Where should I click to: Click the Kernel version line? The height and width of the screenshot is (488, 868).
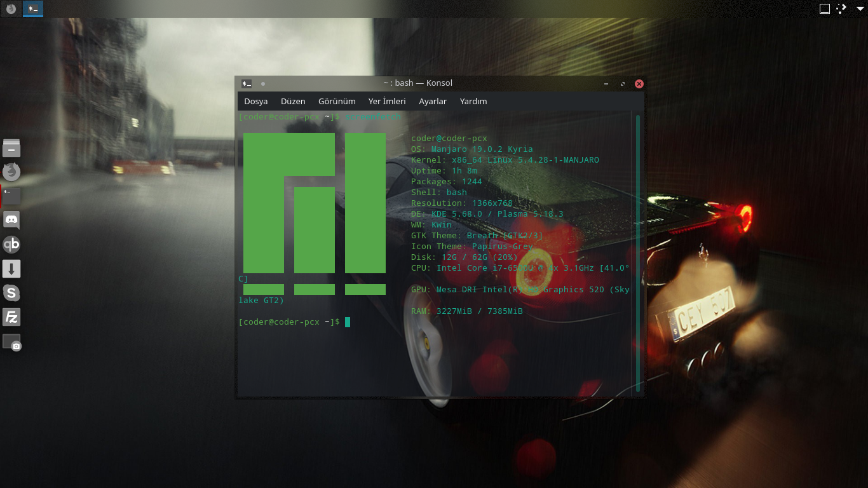pos(505,160)
